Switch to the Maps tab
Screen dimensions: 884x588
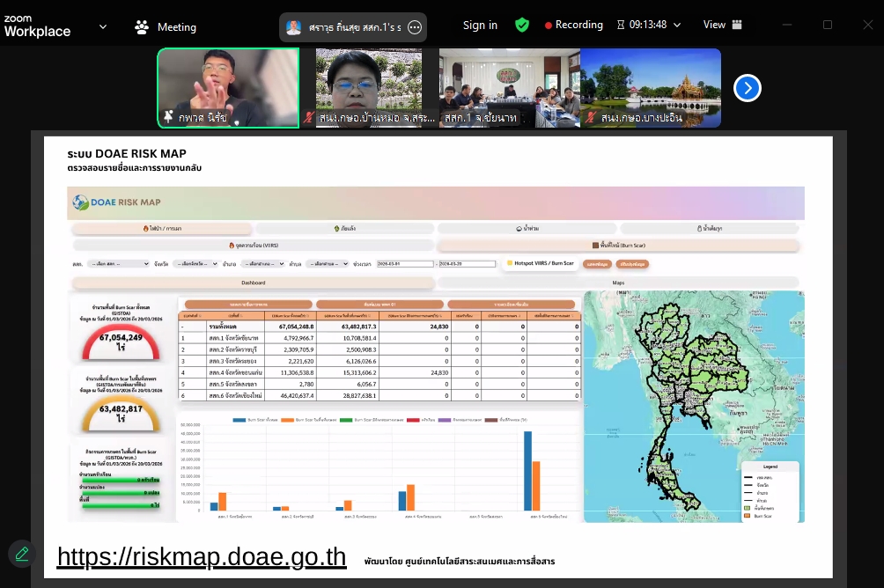[618, 283]
